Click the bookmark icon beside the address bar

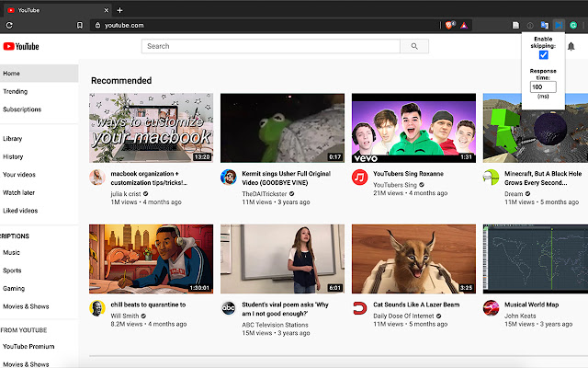click(x=80, y=25)
